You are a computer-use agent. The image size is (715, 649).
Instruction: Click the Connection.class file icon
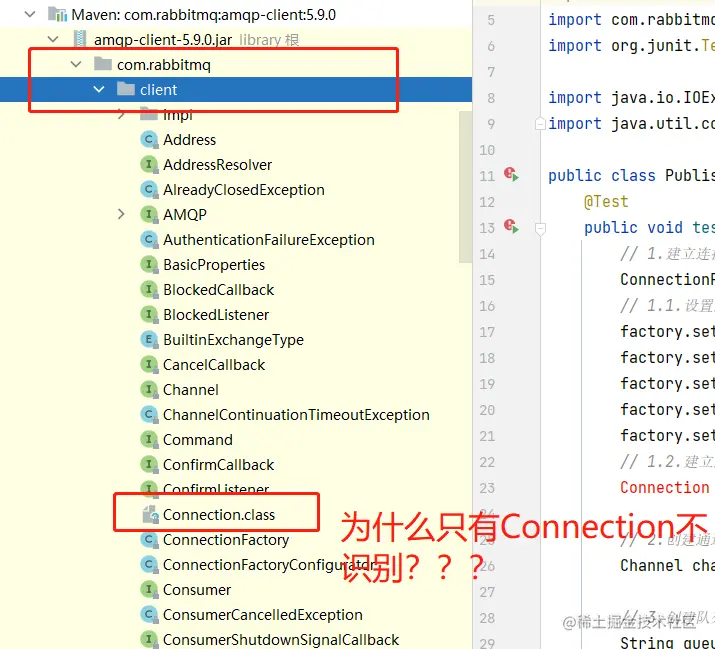pos(150,514)
